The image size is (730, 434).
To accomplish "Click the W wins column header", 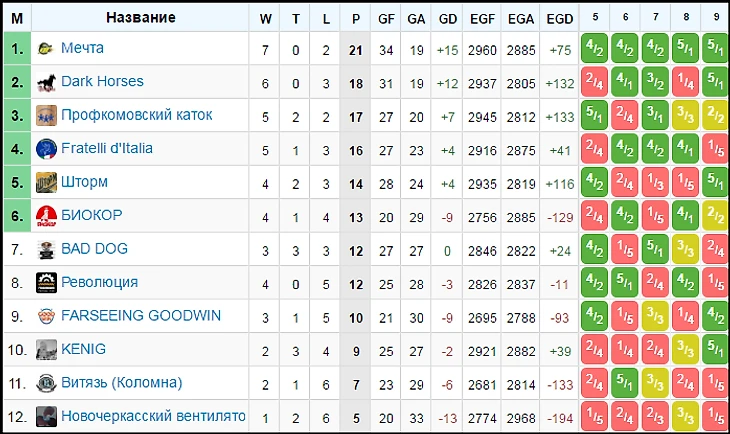I will (265, 19).
